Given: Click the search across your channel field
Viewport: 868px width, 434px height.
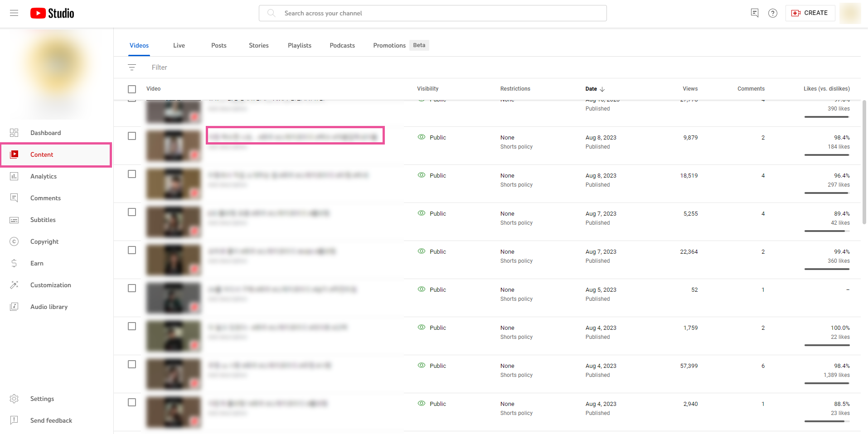Looking at the screenshot, I should point(432,13).
